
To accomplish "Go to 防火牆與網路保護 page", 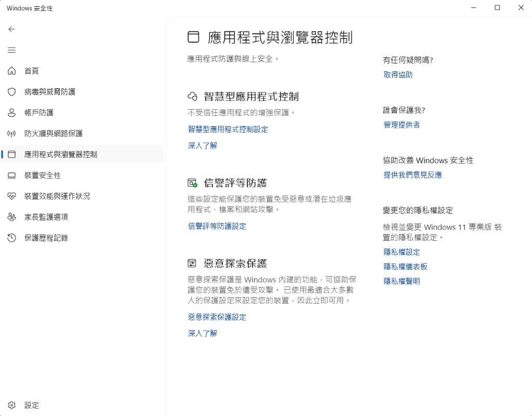I will click(83, 134).
